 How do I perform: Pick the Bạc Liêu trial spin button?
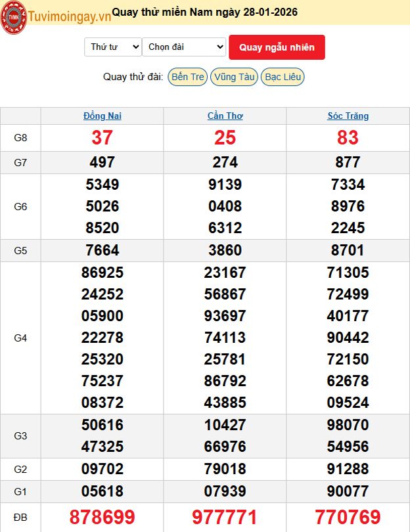pyautogui.click(x=283, y=77)
